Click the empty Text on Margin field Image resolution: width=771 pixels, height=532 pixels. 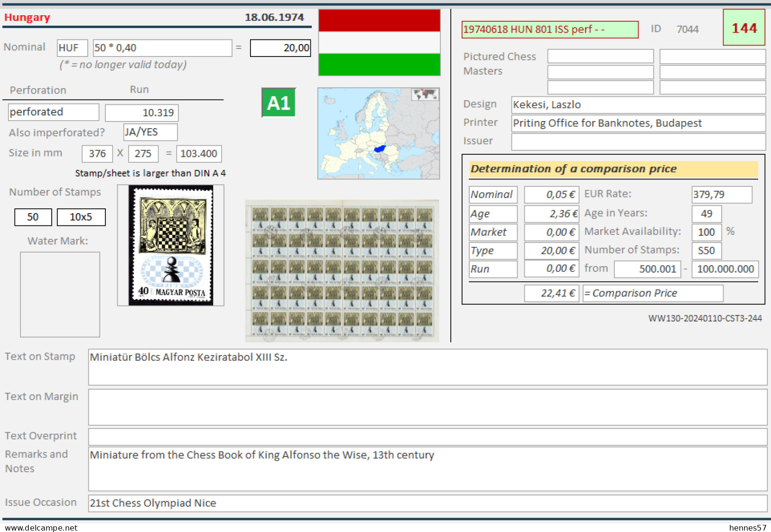[x=427, y=407]
